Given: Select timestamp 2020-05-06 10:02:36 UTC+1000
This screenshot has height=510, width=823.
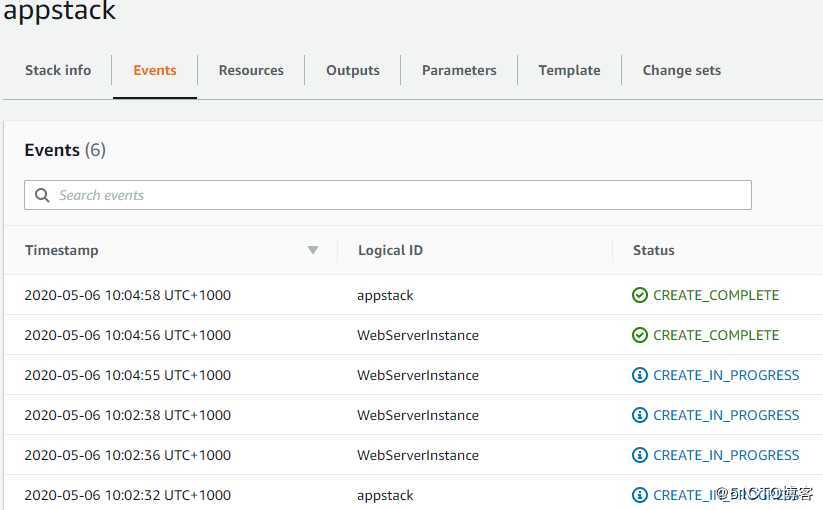Looking at the screenshot, I should pyautogui.click(x=128, y=455).
